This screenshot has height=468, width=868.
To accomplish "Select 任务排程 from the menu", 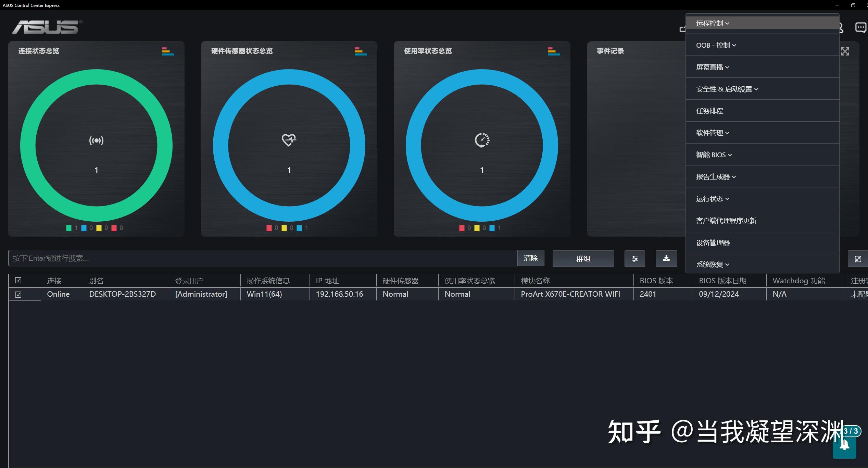I will pyautogui.click(x=709, y=111).
